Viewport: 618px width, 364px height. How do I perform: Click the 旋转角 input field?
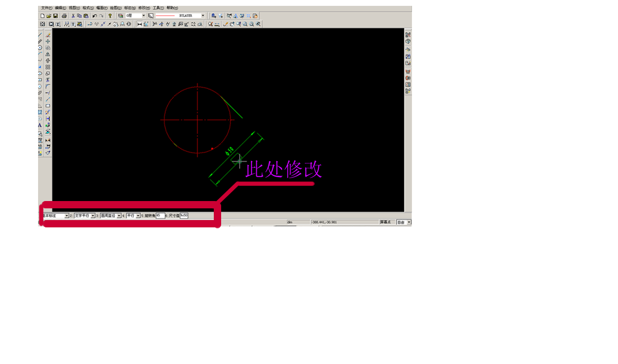(x=161, y=216)
